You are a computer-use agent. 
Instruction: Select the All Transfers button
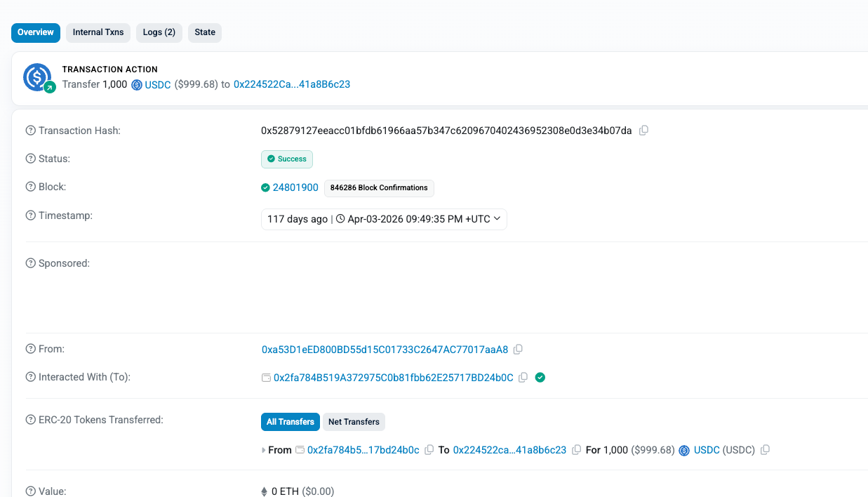pyautogui.click(x=291, y=422)
